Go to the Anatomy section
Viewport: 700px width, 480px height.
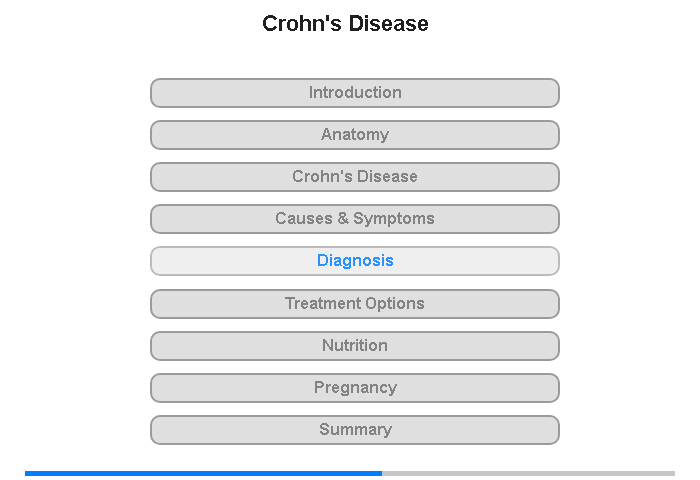[x=355, y=135]
